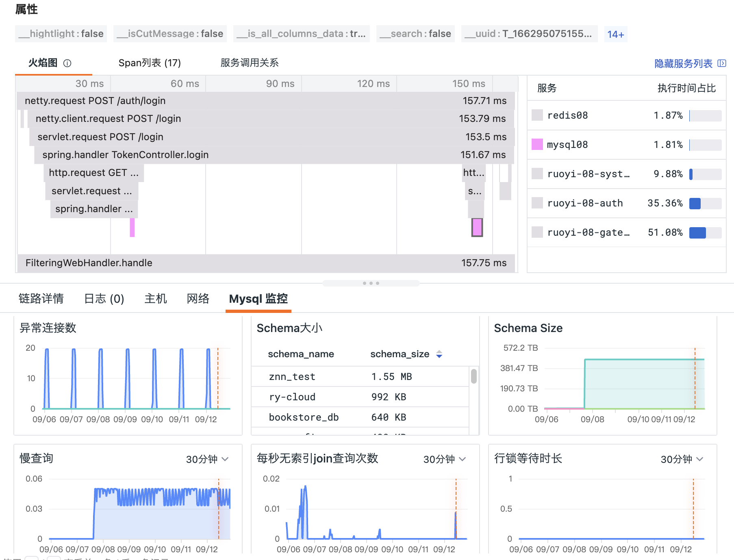Click the 隐藏服务列表 link
The width and height of the screenshot is (734, 560).
[683, 63]
